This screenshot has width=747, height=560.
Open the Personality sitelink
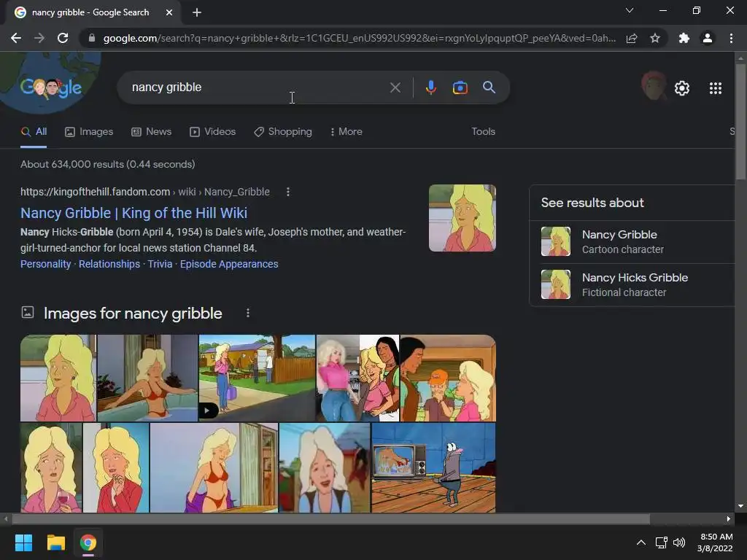pos(46,264)
